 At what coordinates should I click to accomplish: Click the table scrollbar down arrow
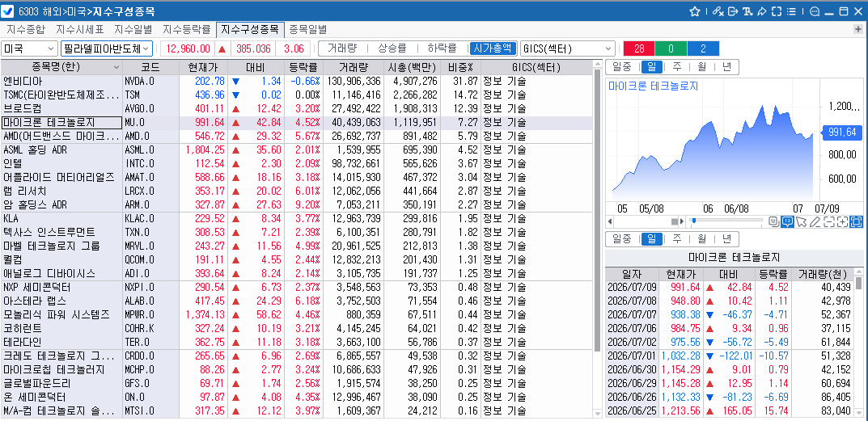pos(597,414)
